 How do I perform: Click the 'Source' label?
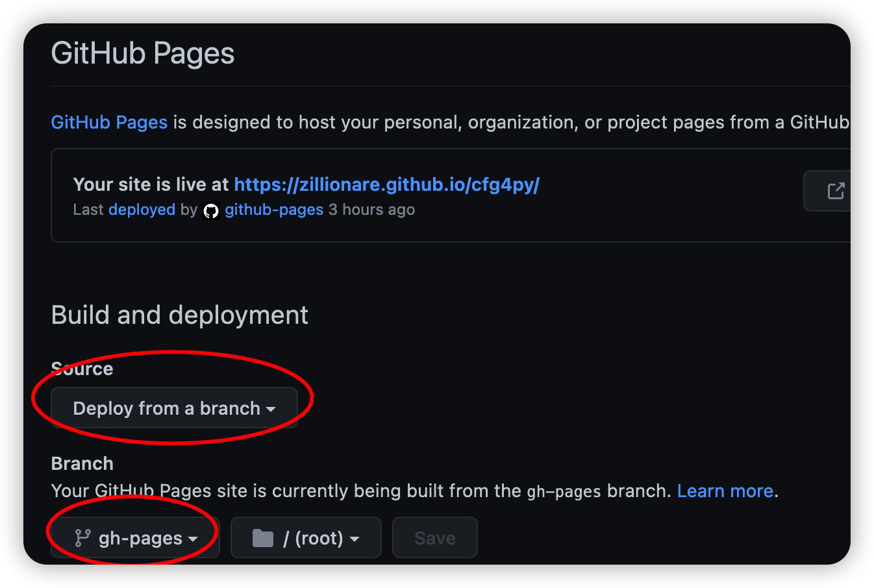[82, 369]
